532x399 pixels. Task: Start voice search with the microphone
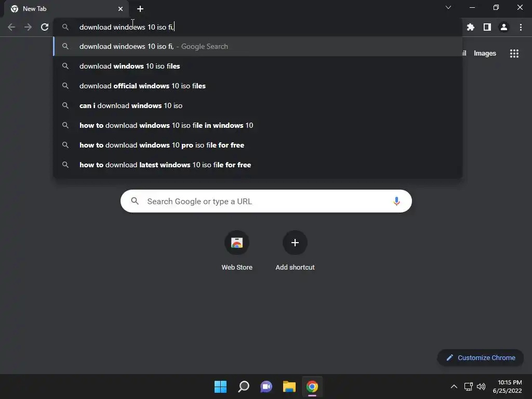point(396,201)
